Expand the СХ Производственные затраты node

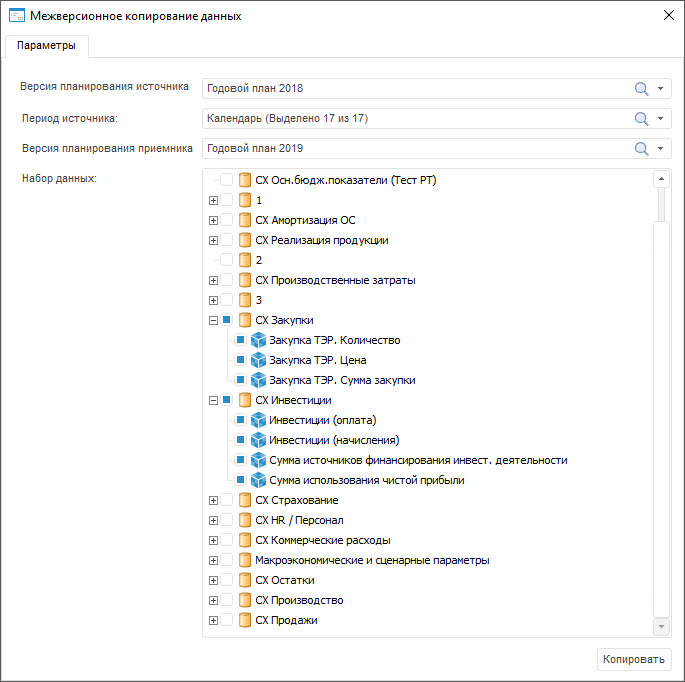(213, 280)
